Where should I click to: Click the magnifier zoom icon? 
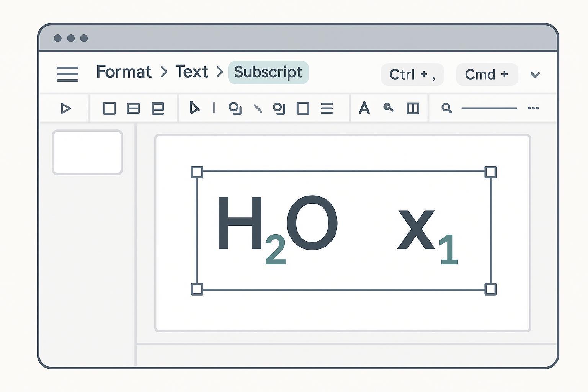pos(446,108)
